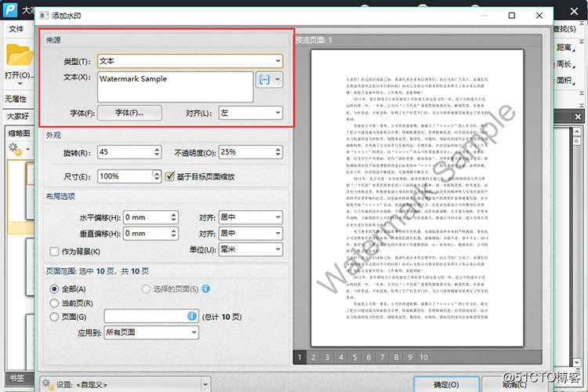
Task: Click the scroll up arrow in main window
Action: coord(577,132)
